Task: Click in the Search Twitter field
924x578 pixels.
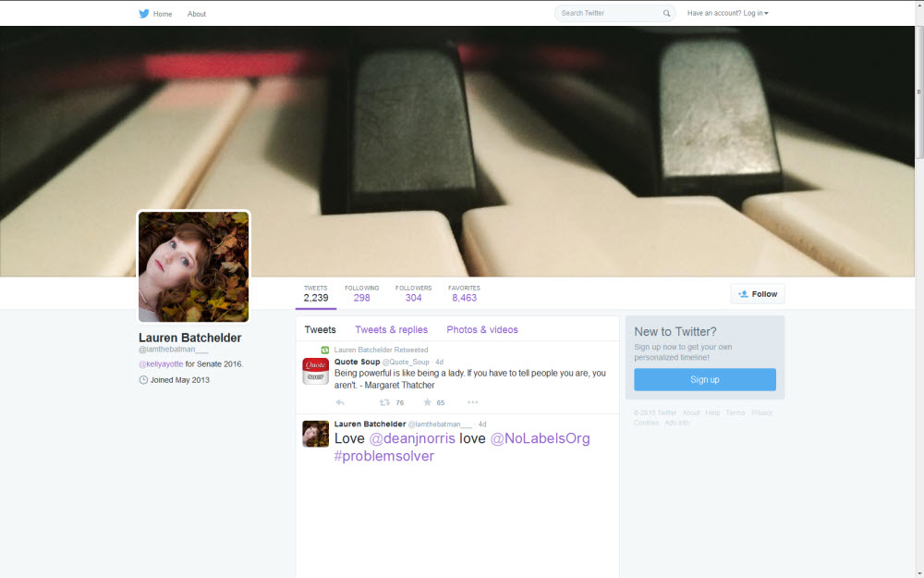Action: point(608,14)
